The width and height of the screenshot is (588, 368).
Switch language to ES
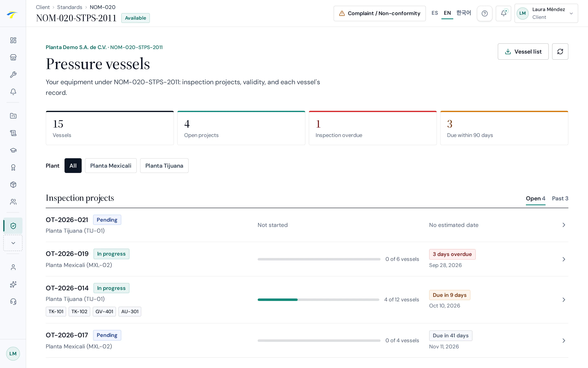[x=435, y=13]
